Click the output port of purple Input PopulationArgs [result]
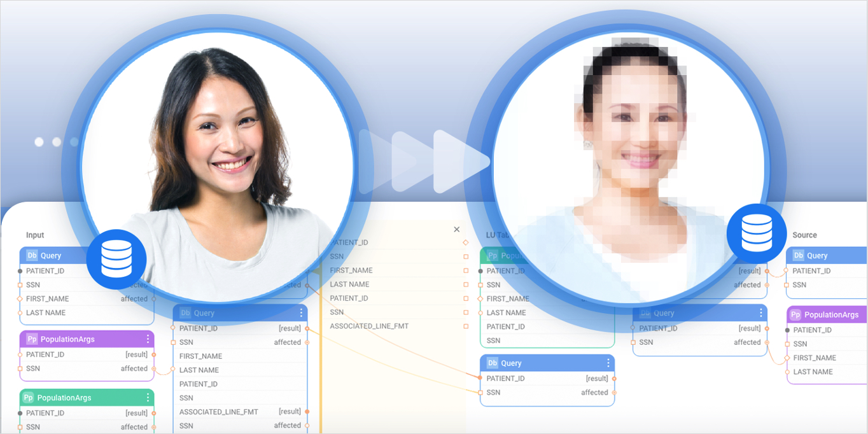Image resolution: width=868 pixels, height=434 pixels. (154, 354)
